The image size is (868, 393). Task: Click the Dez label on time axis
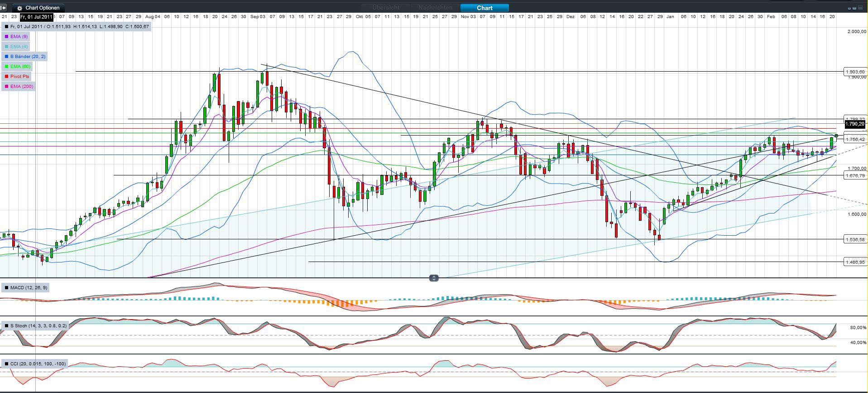571,17
